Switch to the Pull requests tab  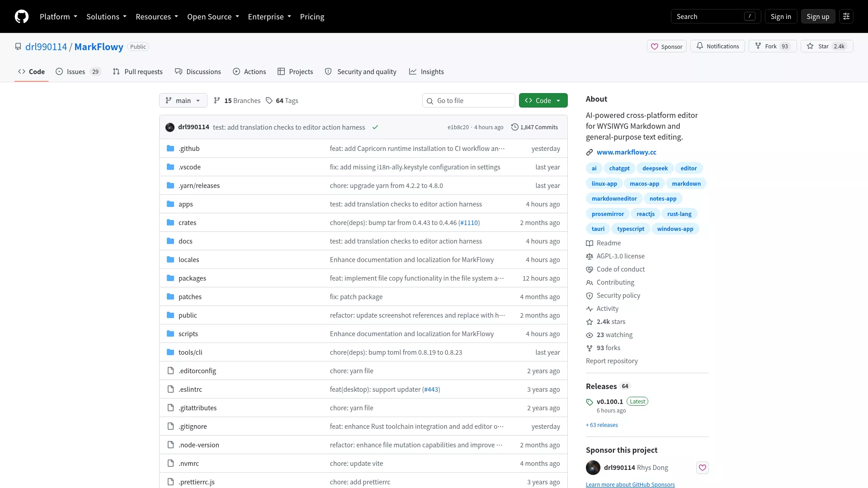tap(137, 71)
